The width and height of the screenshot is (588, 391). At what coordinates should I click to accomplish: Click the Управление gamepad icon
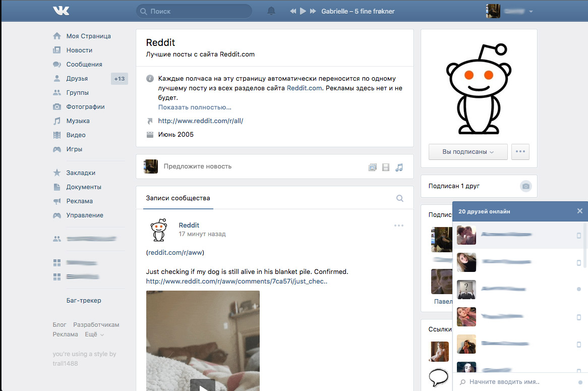(x=57, y=215)
